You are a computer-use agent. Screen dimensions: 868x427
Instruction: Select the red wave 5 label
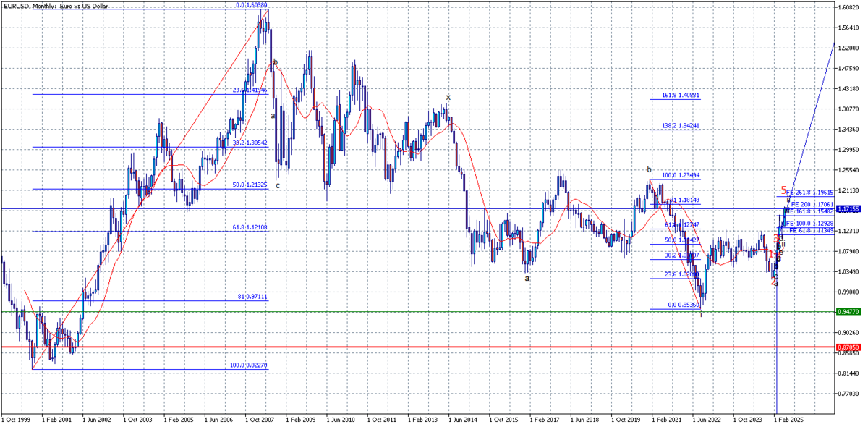coord(783,190)
